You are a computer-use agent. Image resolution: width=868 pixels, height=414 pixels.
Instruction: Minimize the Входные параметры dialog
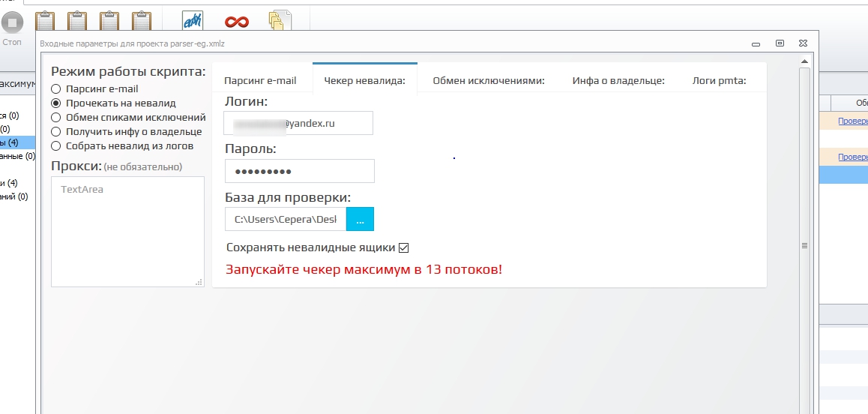(x=755, y=43)
